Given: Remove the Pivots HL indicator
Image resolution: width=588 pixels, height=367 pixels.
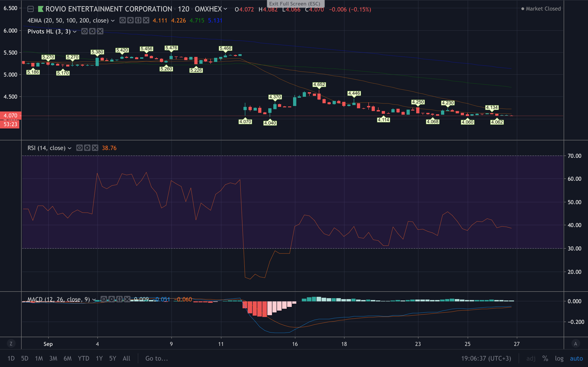Looking at the screenshot, I should pyautogui.click(x=100, y=31).
